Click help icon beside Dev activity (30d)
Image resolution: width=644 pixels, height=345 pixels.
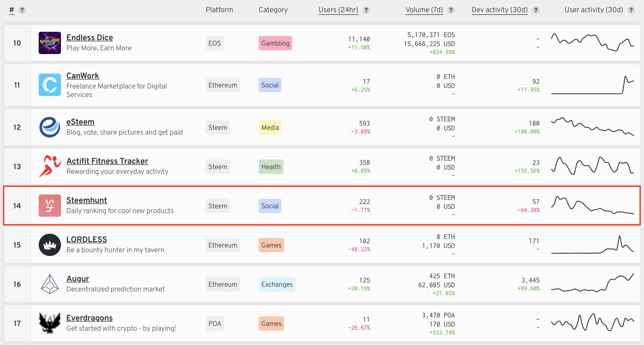tap(536, 10)
